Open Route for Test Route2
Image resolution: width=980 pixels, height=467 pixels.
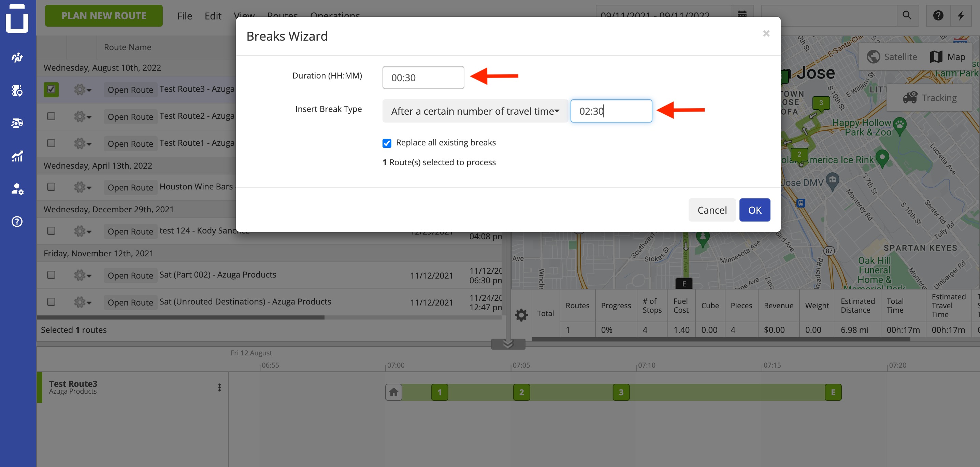(130, 116)
